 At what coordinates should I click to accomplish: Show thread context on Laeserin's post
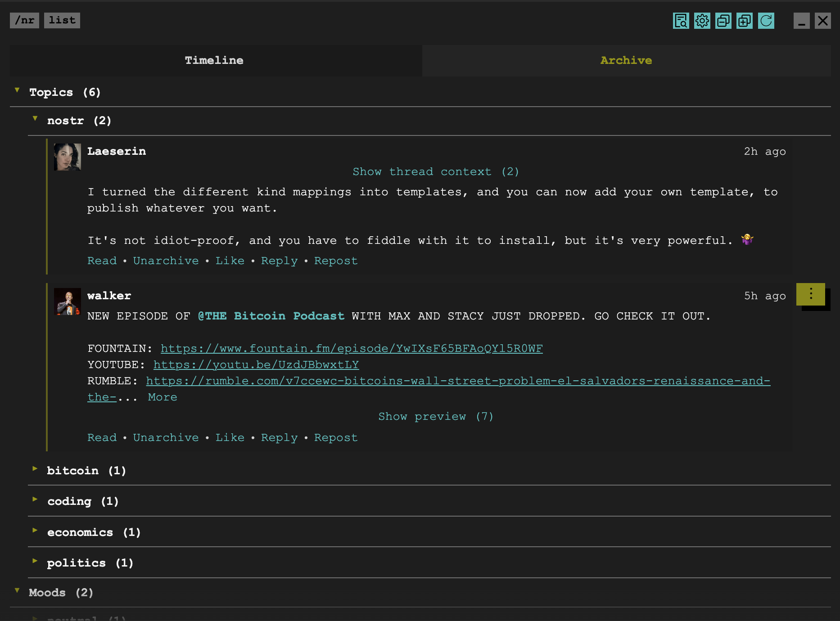436,172
